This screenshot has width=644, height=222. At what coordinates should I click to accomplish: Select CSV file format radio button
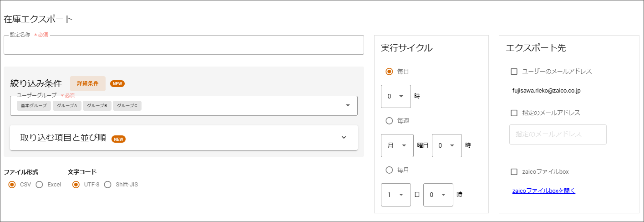[12, 185]
